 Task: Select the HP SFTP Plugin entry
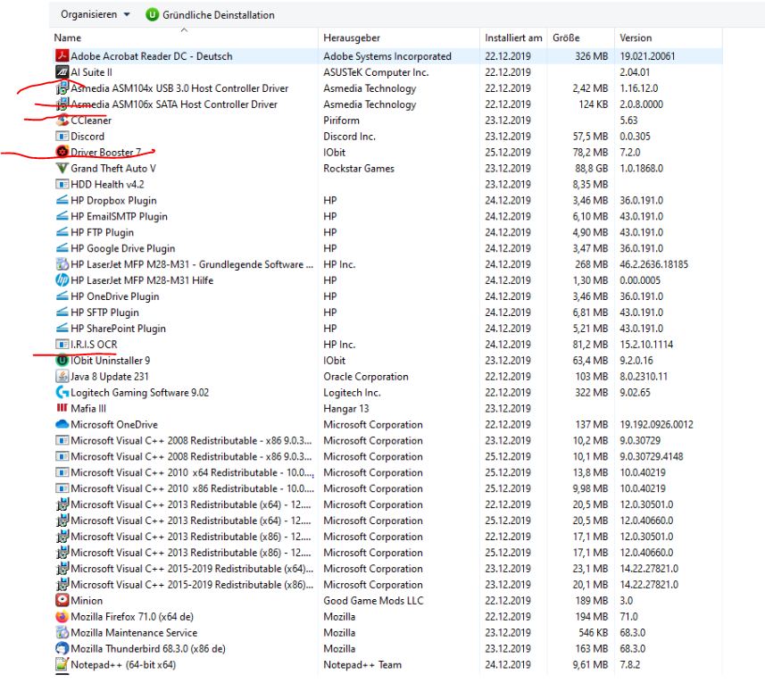[x=387, y=312]
